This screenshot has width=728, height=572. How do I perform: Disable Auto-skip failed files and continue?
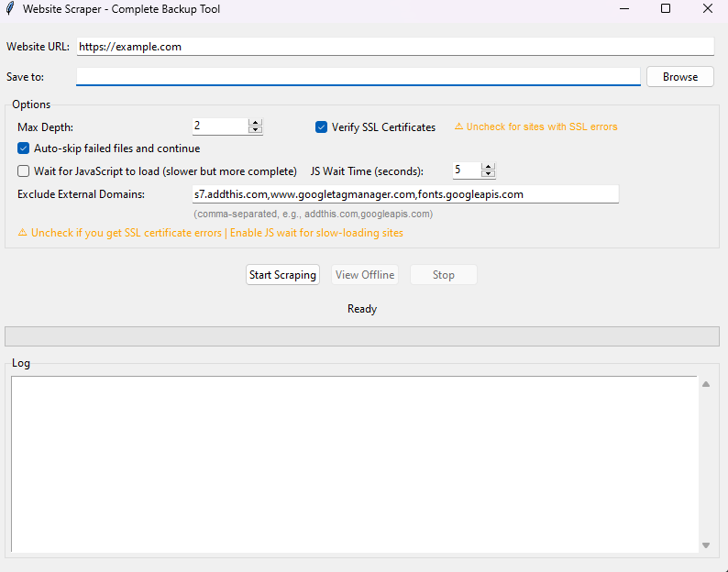coord(24,148)
